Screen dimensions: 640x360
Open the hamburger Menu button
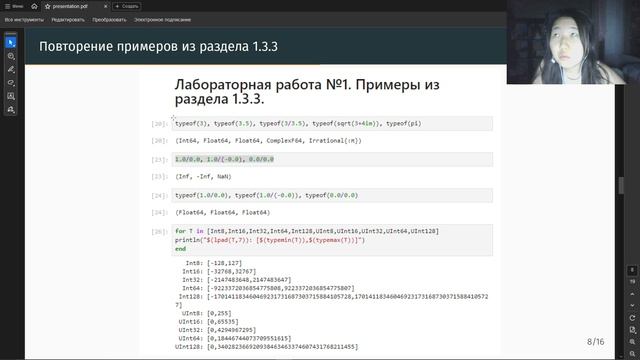tap(14, 6)
